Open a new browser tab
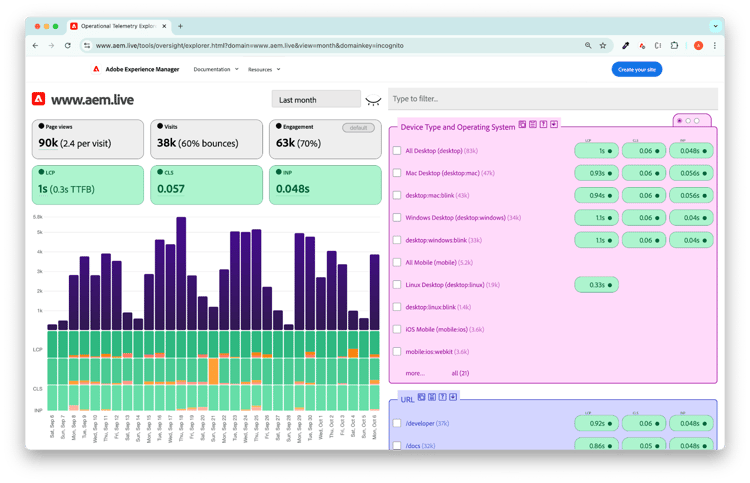 point(180,25)
